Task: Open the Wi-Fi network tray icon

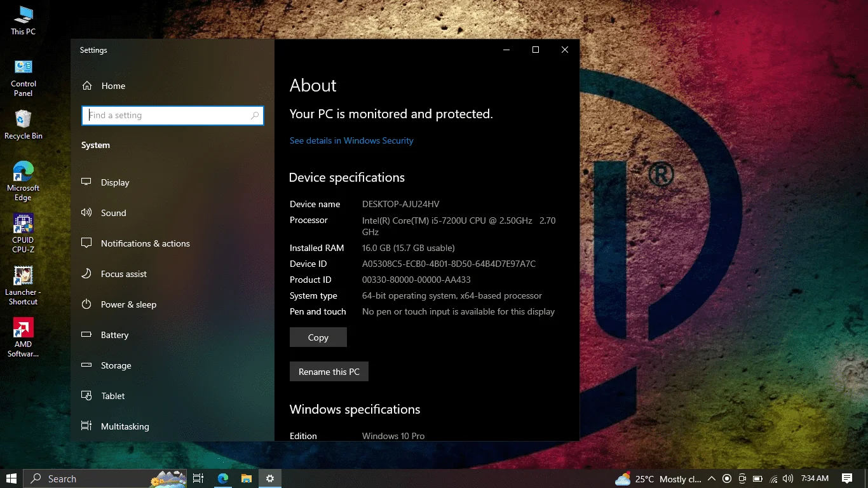Action: point(773,478)
